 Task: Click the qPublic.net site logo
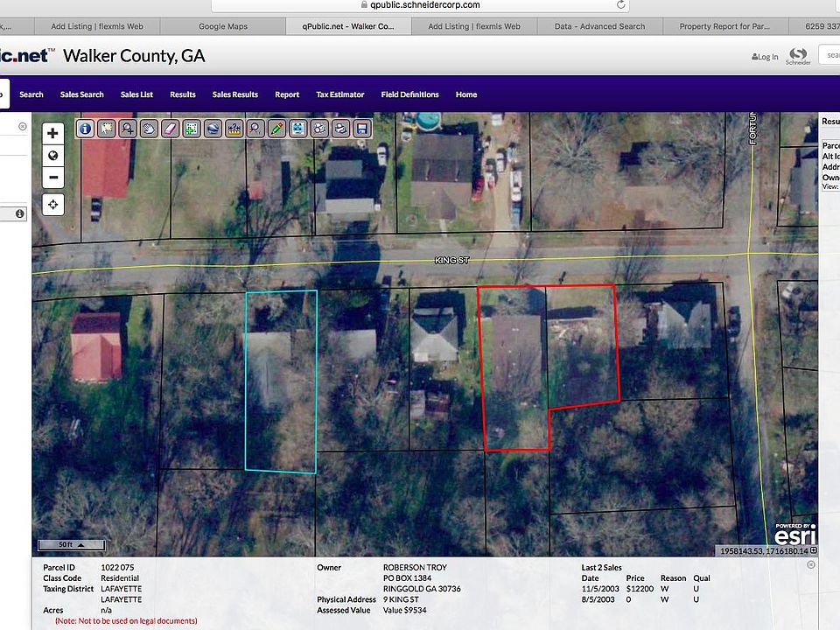pos(27,55)
